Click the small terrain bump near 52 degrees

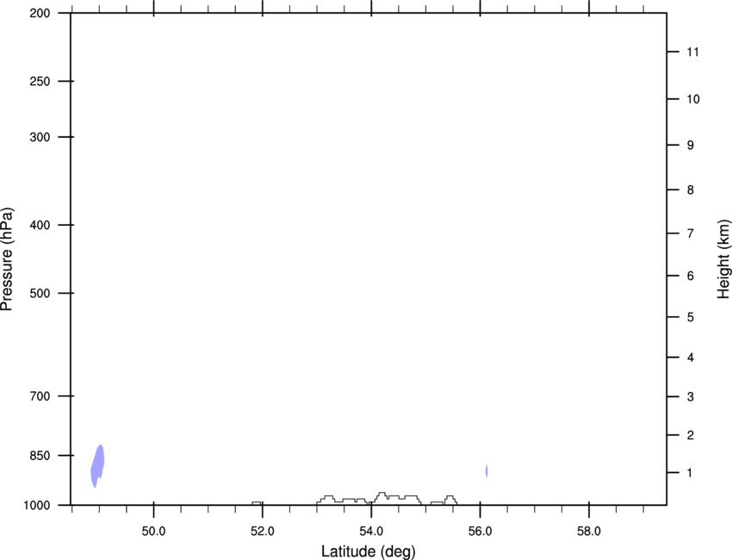(257, 503)
